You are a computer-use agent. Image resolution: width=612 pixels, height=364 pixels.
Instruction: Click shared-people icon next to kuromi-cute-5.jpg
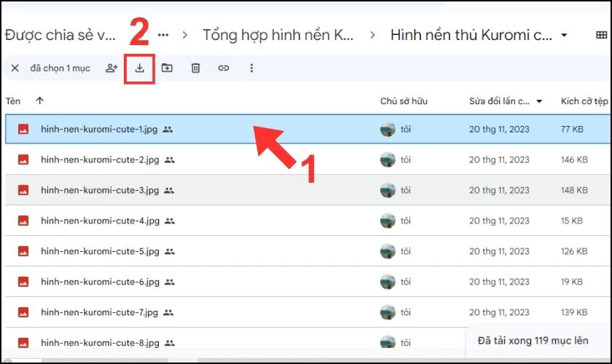[169, 251]
